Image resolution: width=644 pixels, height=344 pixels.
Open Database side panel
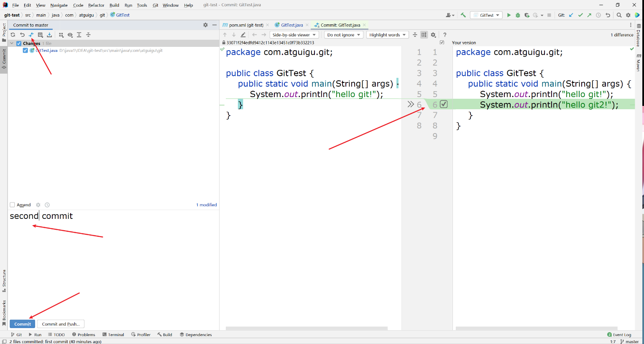point(639,35)
